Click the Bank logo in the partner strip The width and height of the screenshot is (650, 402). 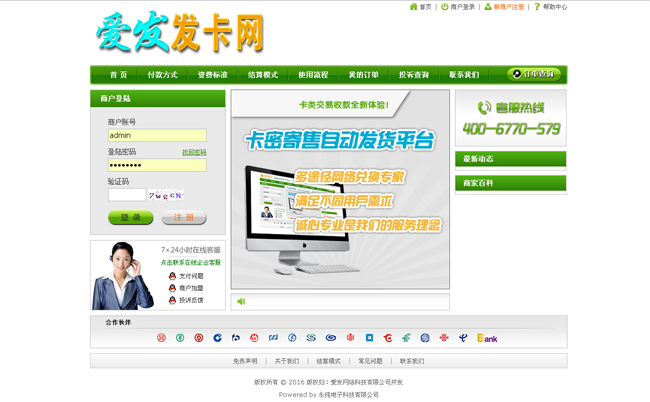487,338
